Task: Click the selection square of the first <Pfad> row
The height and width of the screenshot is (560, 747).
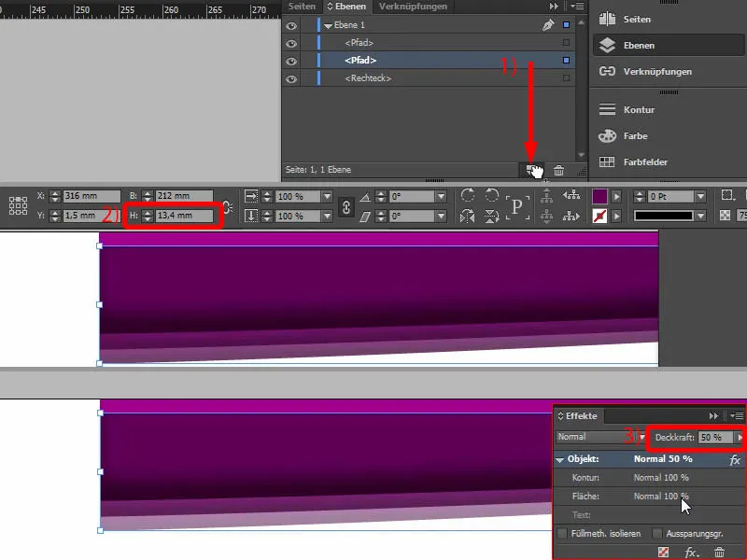Action: [x=566, y=42]
